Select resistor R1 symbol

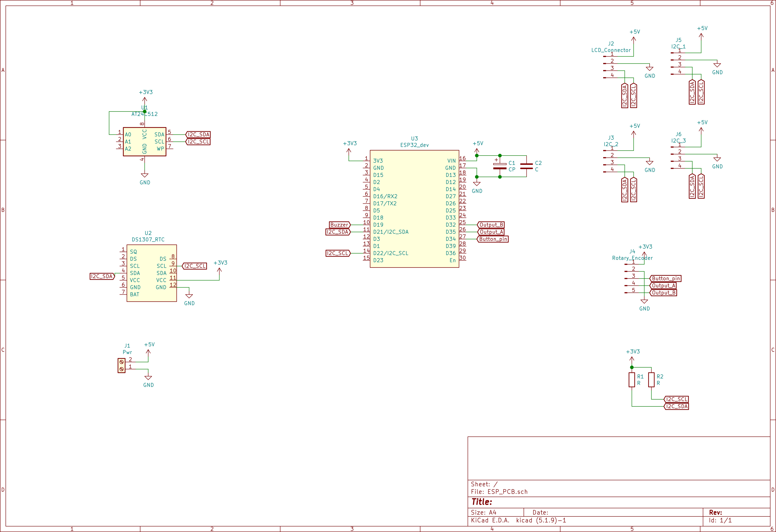click(x=632, y=380)
